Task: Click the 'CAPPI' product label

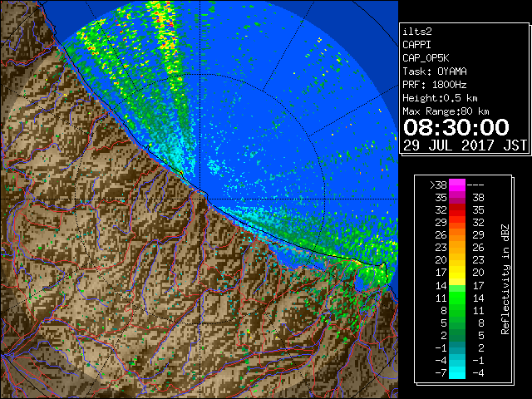Action: [416, 45]
